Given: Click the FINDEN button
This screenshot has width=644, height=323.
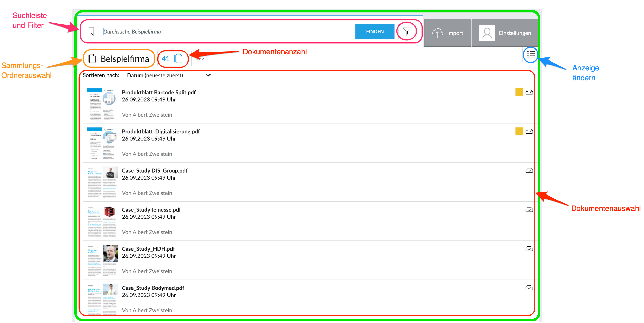Looking at the screenshot, I should point(375,31).
